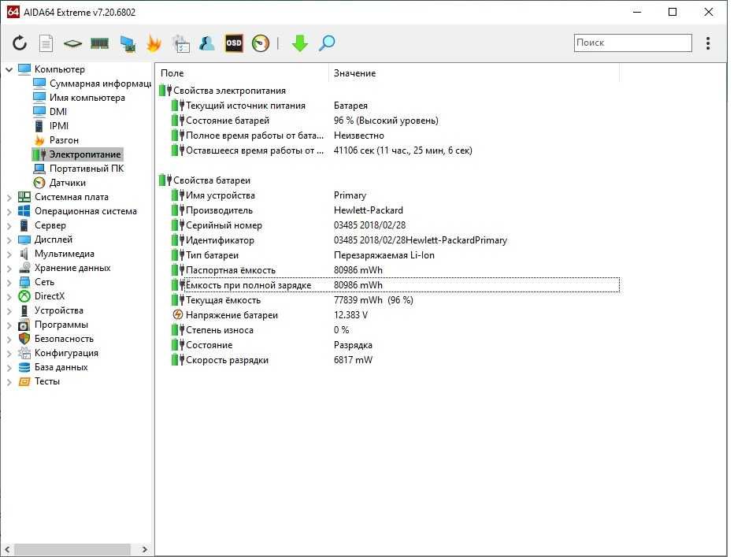
Task: Select the Степень износа row
Action: (395, 330)
